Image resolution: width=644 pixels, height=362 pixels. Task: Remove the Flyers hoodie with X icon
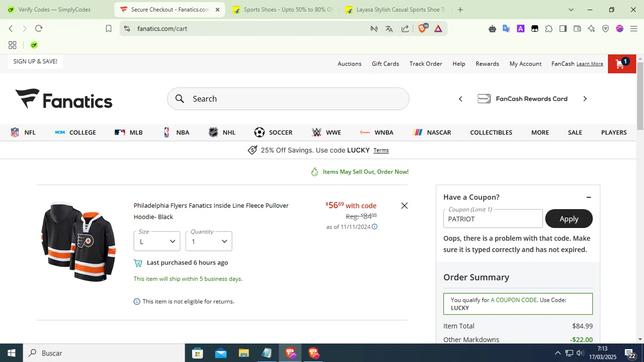(x=404, y=206)
